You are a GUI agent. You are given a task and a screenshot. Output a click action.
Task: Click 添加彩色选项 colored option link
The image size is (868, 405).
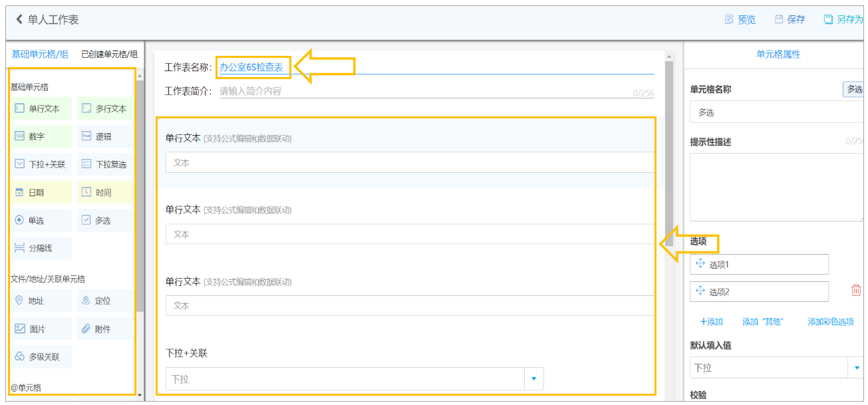click(x=831, y=321)
